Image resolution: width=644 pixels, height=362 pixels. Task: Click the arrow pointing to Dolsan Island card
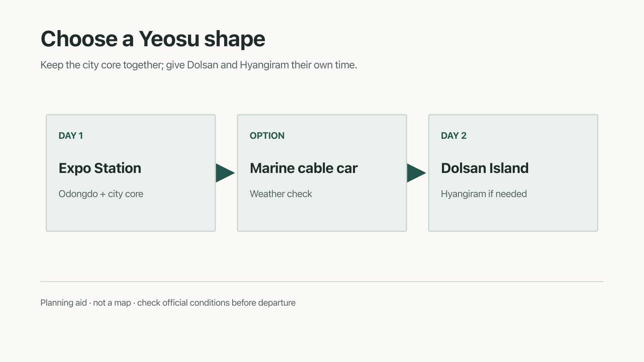click(x=416, y=173)
